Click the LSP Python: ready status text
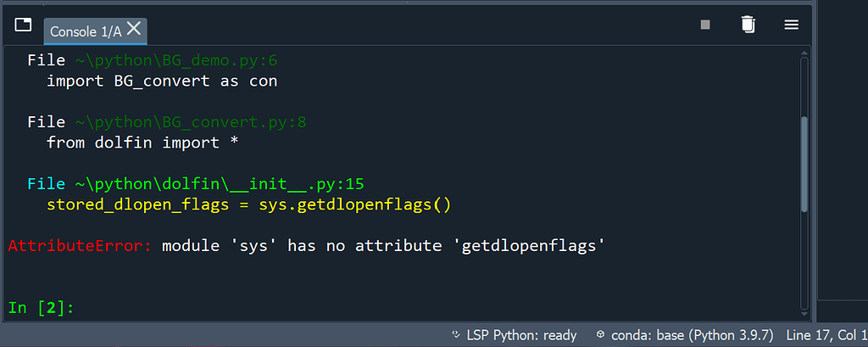The width and height of the screenshot is (868, 347). (521, 335)
